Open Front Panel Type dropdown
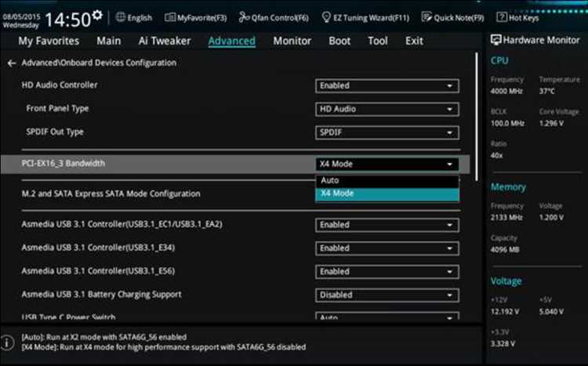 (x=387, y=109)
